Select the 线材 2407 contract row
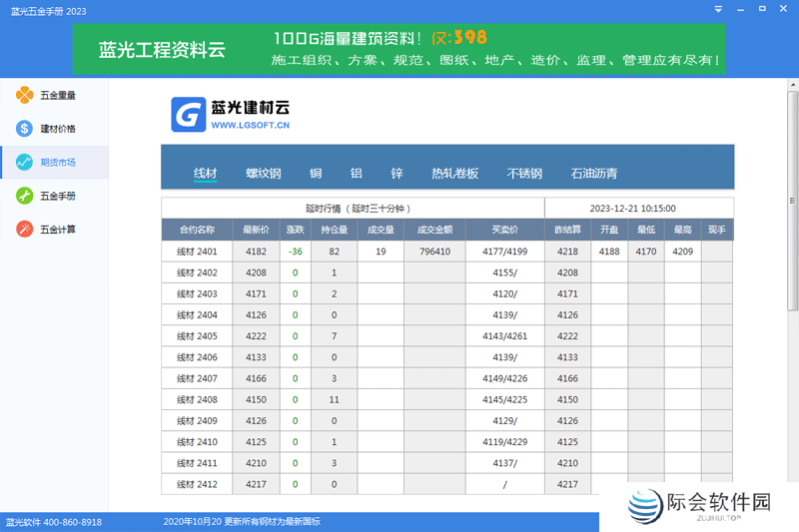The width and height of the screenshot is (799, 532). [447, 378]
